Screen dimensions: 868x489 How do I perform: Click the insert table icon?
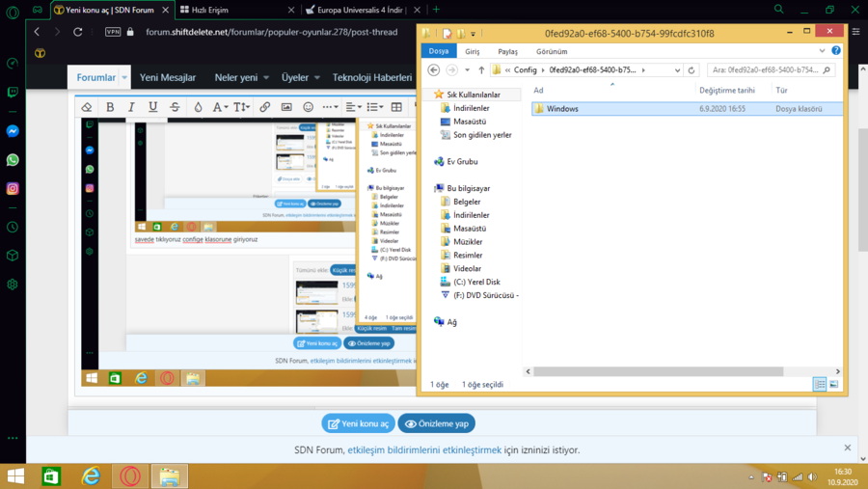click(396, 107)
